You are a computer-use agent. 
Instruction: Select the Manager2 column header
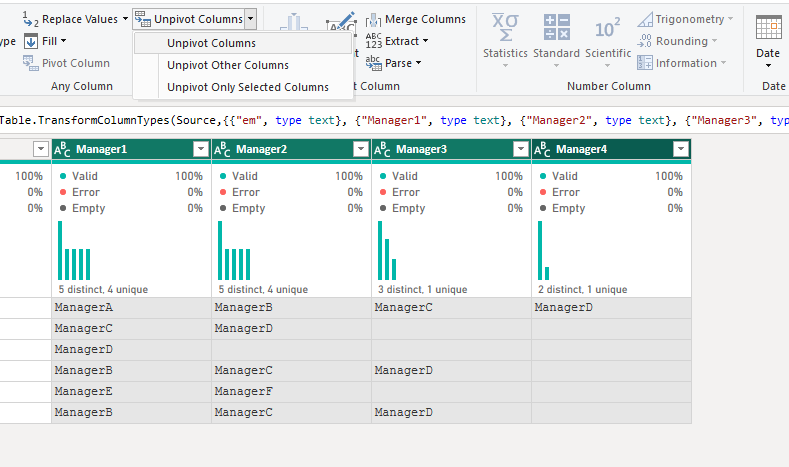[x=291, y=149]
